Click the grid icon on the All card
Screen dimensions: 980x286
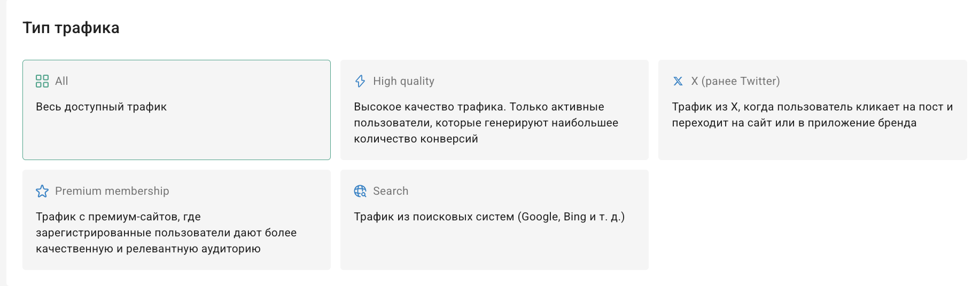pos(42,81)
